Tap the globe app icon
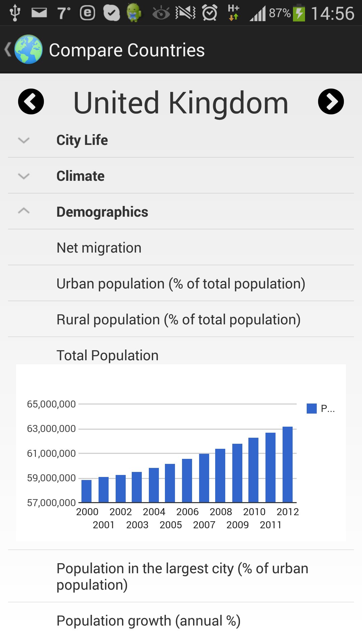 [x=28, y=50]
